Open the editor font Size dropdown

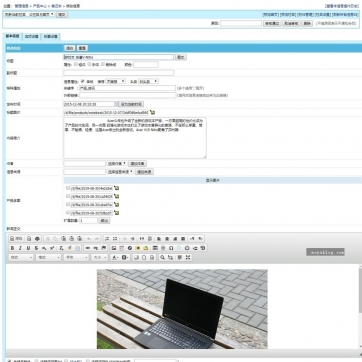coord(100,257)
